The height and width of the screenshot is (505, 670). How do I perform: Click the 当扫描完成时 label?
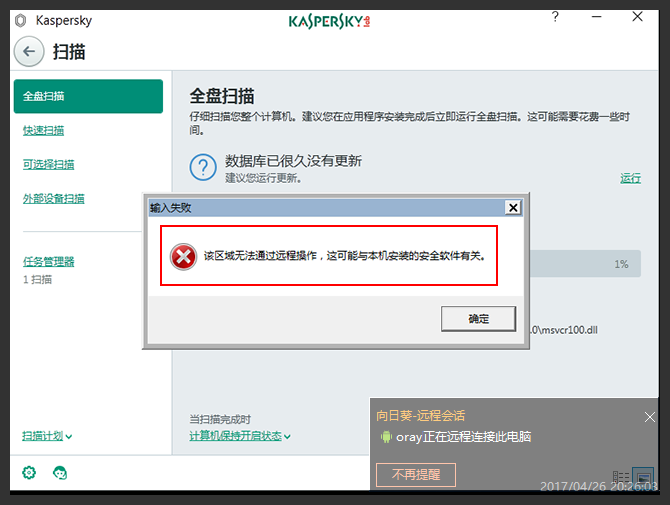220,419
